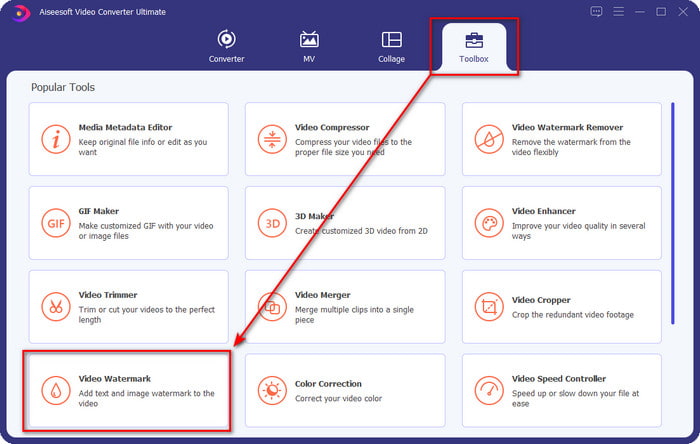
Task: Open Video Watermark tool title
Action: 114,379
